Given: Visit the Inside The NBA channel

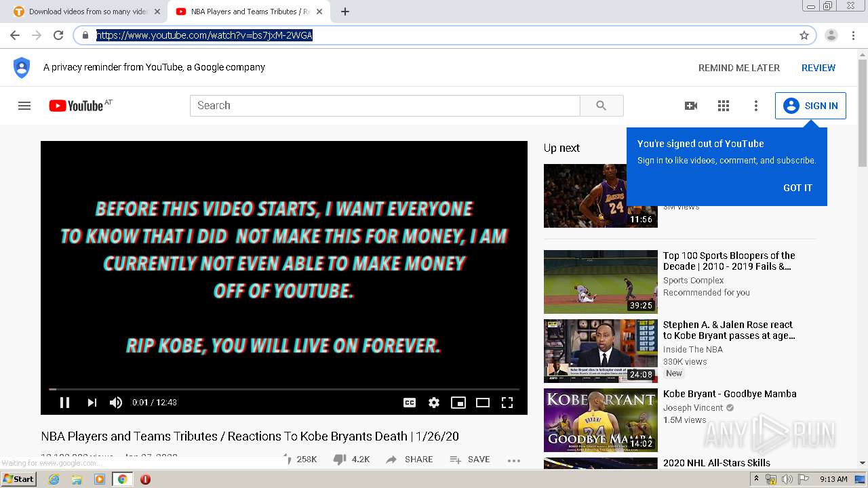Looking at the screenshot, I should click(x=693, y=350).
